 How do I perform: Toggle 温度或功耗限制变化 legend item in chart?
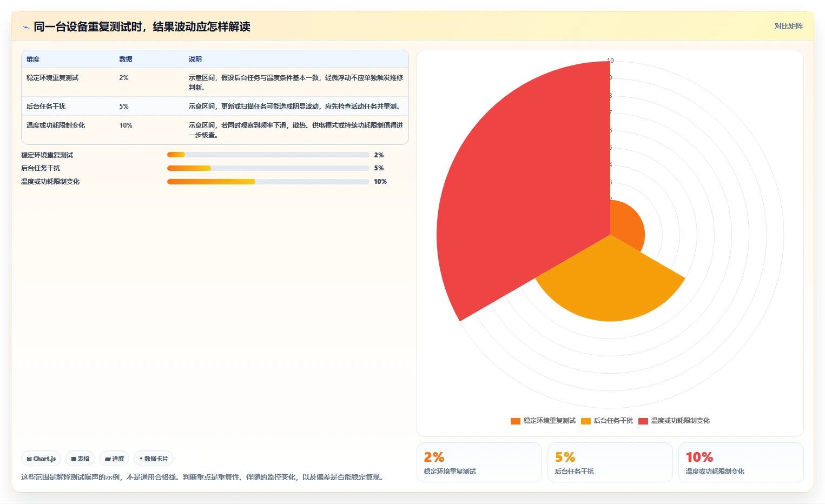(674, 421)
